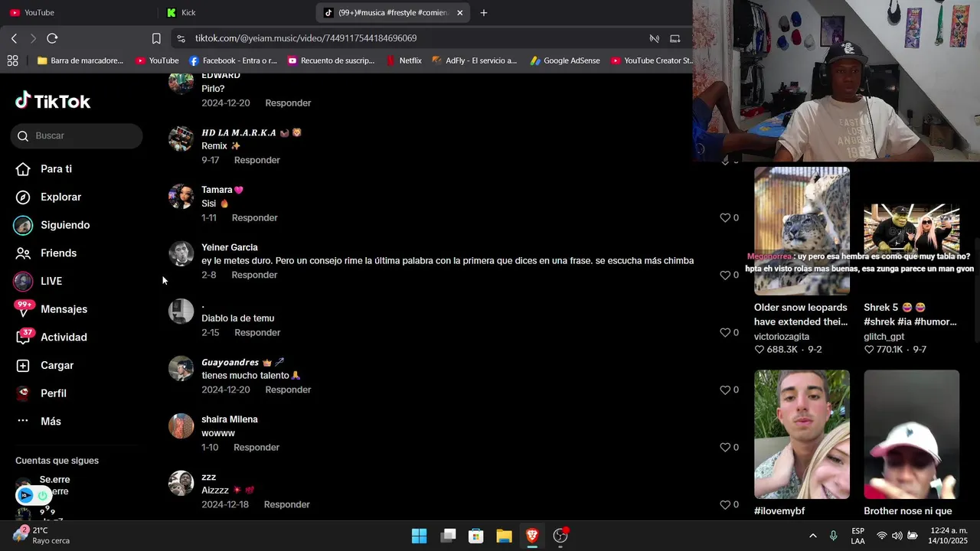Reload the current page

click(x=52, y=38)
